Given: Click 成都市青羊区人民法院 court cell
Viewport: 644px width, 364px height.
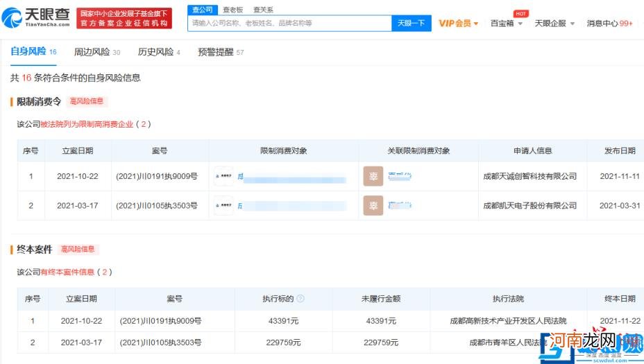Looking at the screenshot, I should [x=508, y=343].
